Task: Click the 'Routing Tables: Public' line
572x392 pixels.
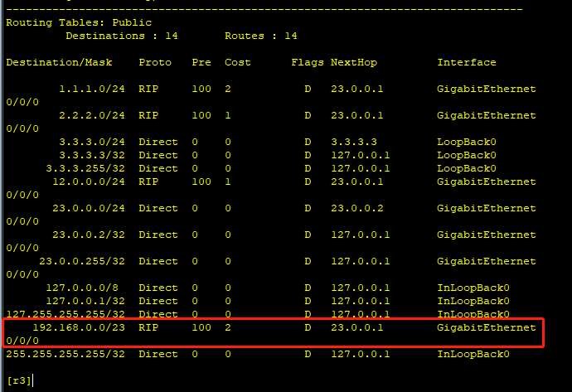Action: [x=79, y=22]
